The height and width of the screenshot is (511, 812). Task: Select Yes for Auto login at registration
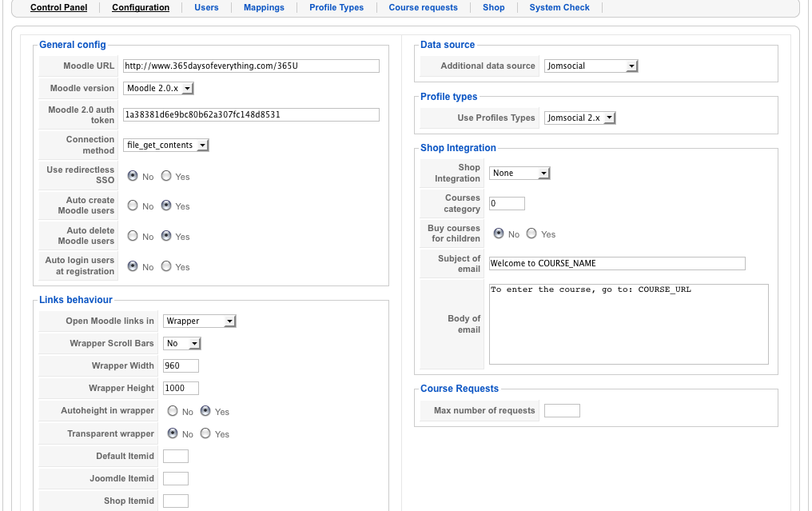point(166,266)
